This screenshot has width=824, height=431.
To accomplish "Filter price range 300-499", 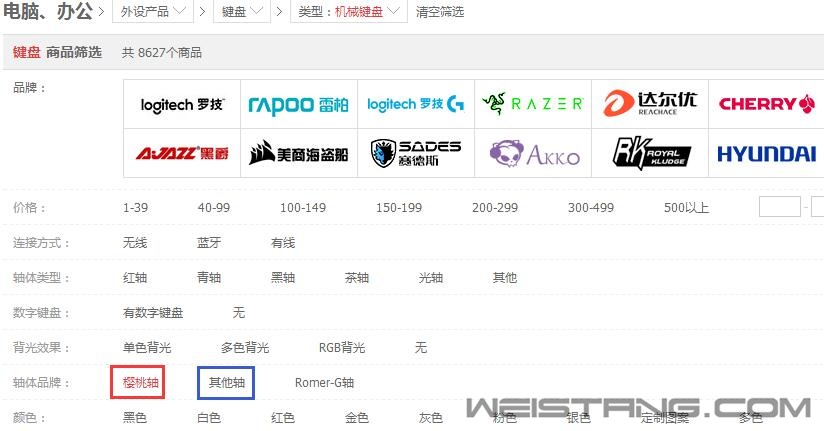I will (x=591, y=208).
